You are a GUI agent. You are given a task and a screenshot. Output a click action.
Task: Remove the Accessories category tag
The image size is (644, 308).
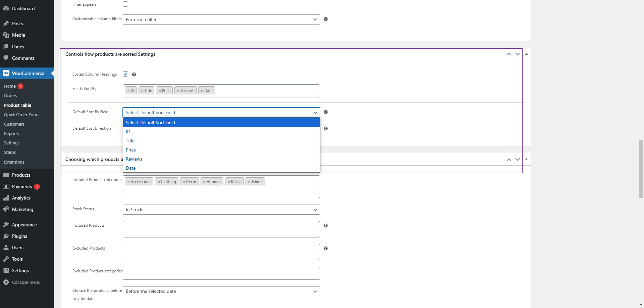128,182
